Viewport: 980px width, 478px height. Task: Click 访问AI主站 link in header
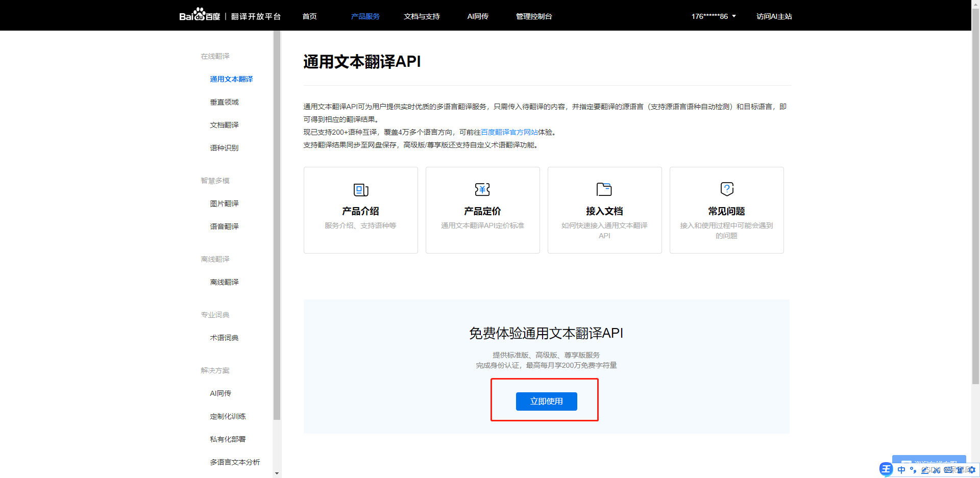click(x=774, y=16)
